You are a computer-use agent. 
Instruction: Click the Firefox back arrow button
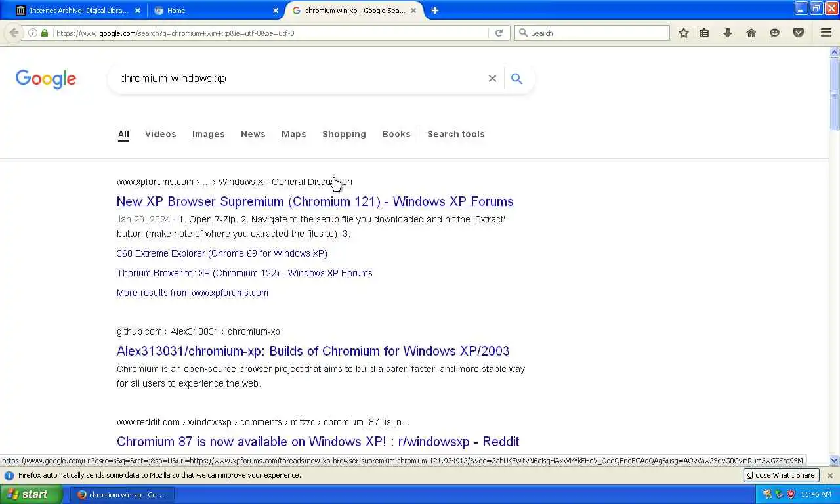[x=14, y=33]
